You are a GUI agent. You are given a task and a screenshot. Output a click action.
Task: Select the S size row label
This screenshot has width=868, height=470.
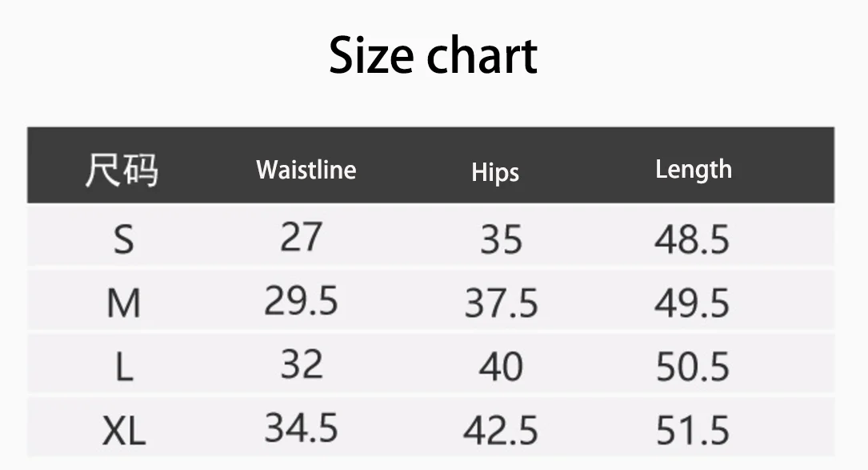coord(123,239)
